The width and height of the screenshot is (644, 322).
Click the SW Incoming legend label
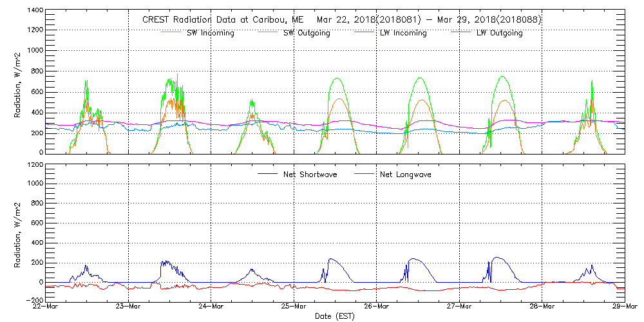210,33
